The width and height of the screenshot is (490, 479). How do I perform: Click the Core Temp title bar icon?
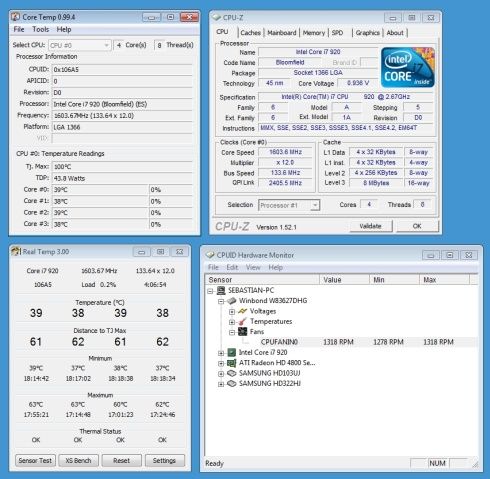click(15, 17)
